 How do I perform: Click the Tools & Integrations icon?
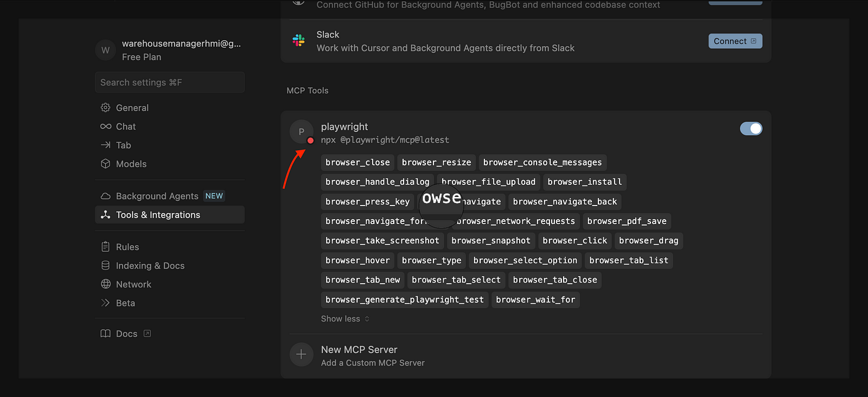[x=105, y=215]
